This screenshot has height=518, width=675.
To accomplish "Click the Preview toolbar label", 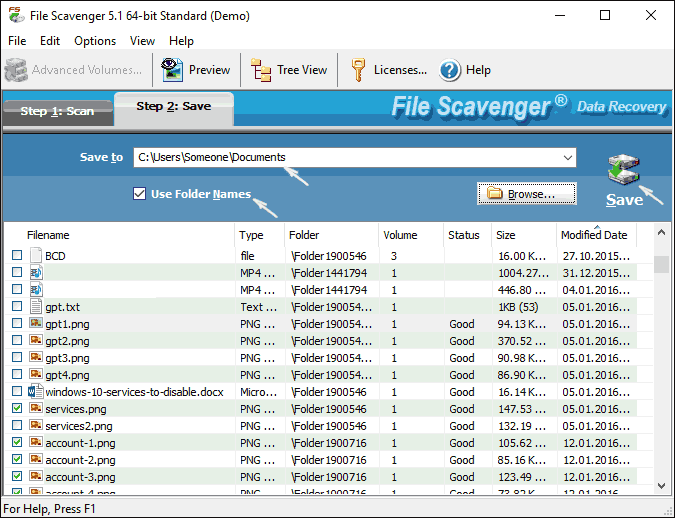I will (209, 70).
